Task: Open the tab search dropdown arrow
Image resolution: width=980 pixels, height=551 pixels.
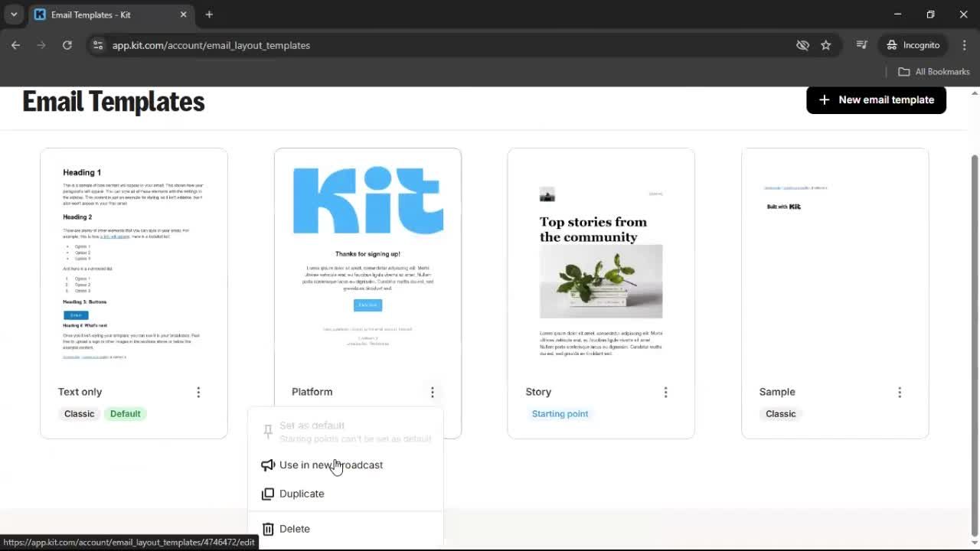Action: click(x=12, y=15)
